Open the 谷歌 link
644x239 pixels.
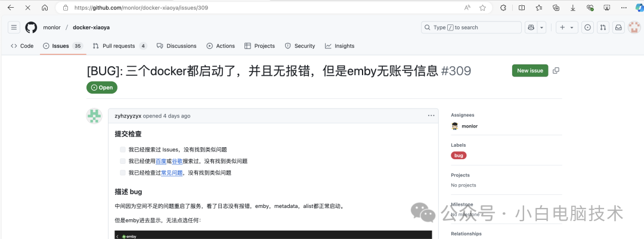(177, 161)
